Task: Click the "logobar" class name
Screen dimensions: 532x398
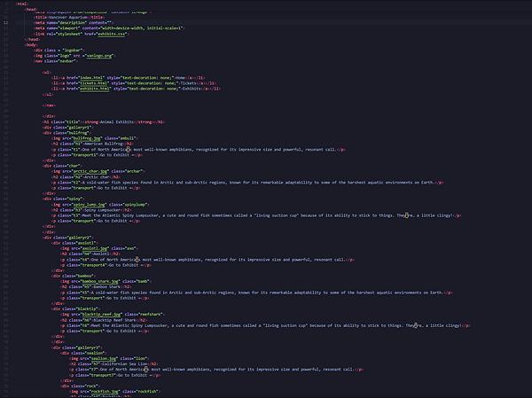Action: coord(73,51)
